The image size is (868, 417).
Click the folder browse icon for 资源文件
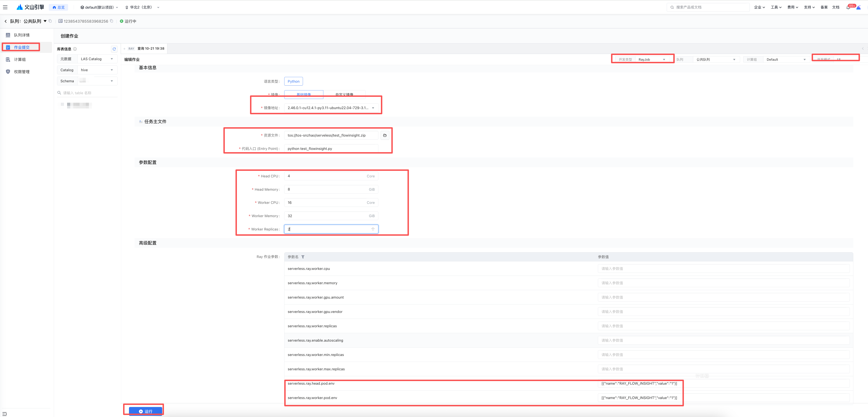385,135
